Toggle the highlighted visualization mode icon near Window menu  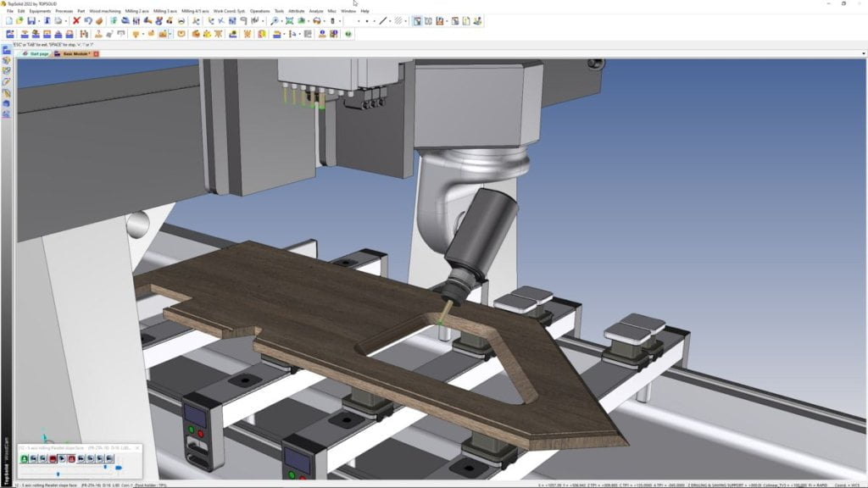pos(417,24)
